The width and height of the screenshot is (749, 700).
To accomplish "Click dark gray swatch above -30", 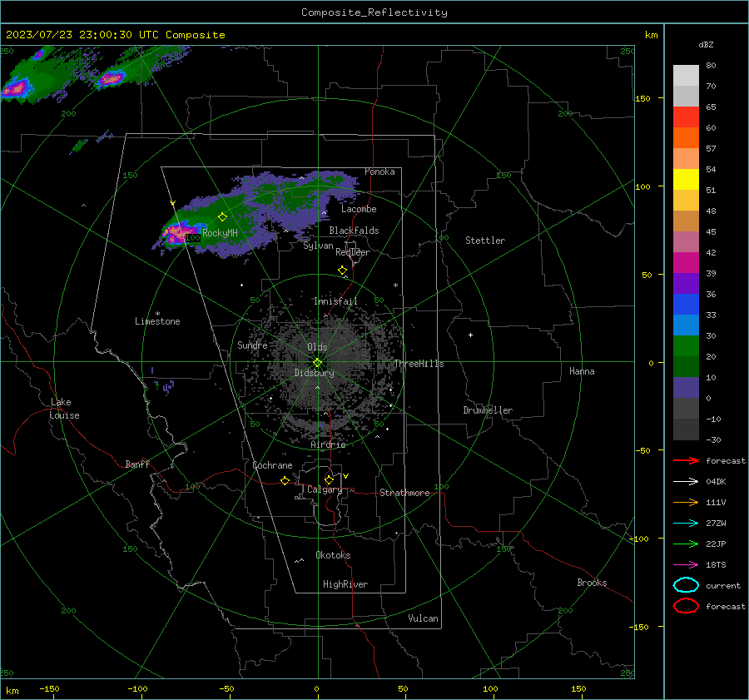I will click(686, 429).
